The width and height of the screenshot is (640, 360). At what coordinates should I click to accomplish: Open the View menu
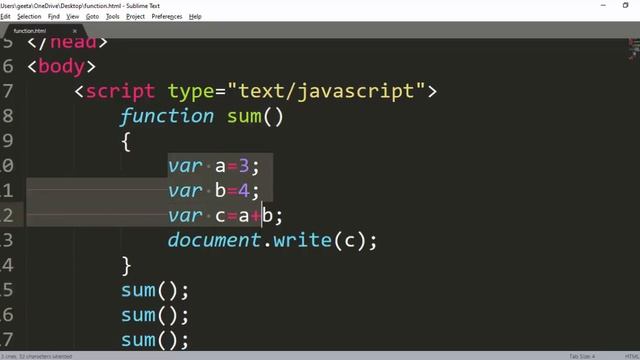pos(73,17)
